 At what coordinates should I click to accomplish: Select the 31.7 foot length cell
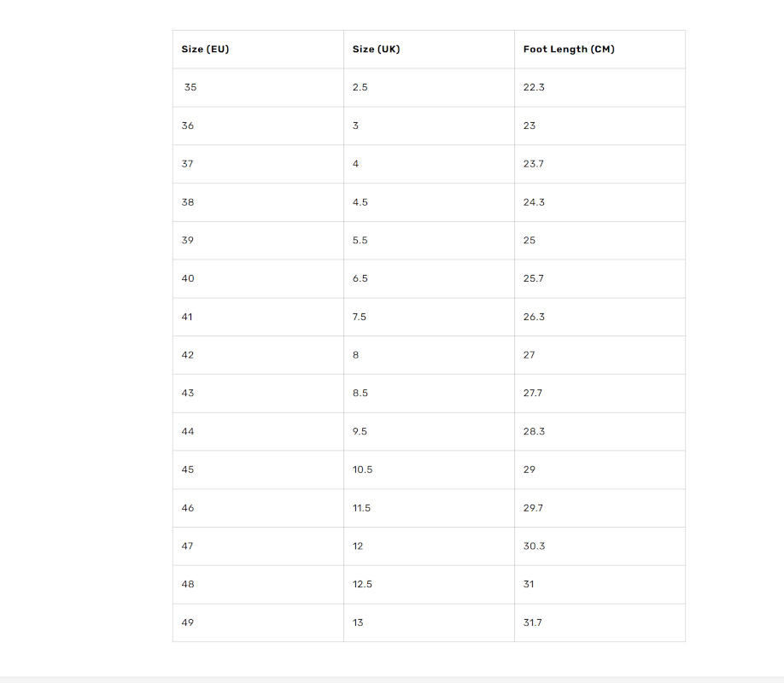pyautogui.click(x=533, y=622)
